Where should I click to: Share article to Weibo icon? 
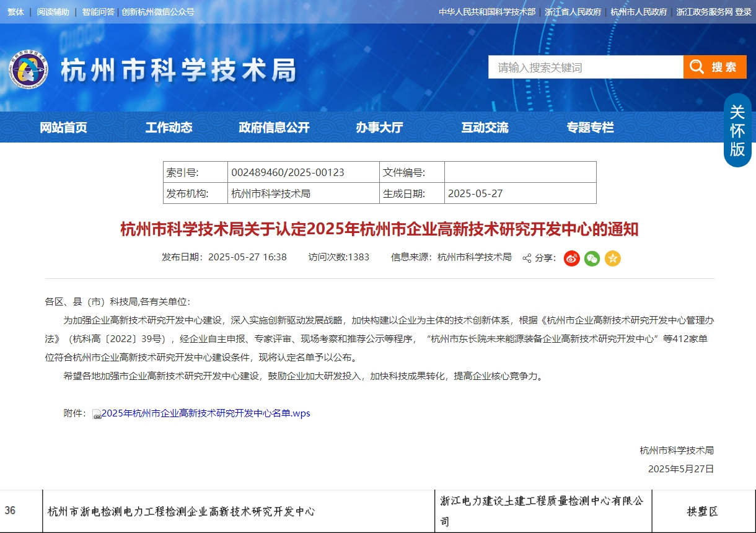(571, 258)
